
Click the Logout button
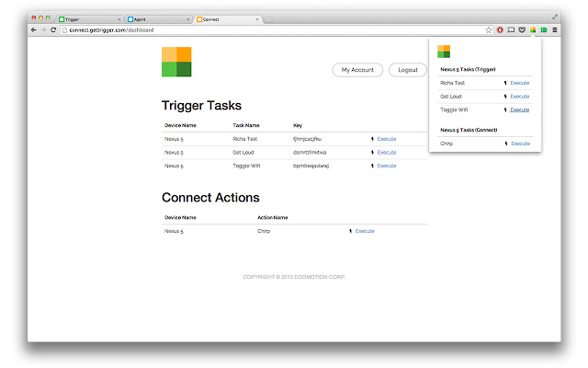tap(408, 70)
